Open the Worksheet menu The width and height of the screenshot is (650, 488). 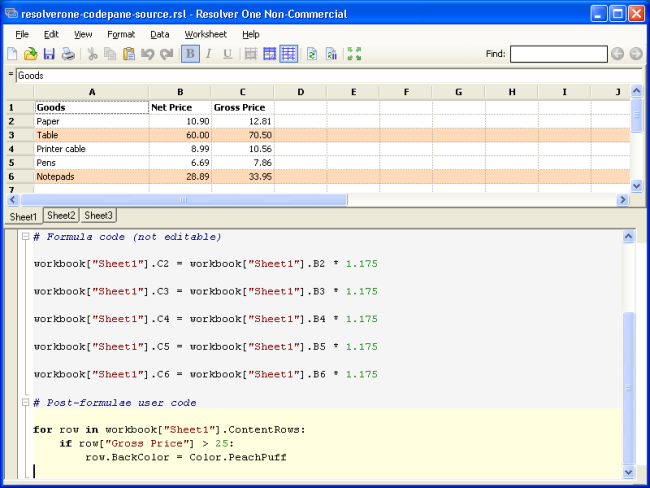205,34
